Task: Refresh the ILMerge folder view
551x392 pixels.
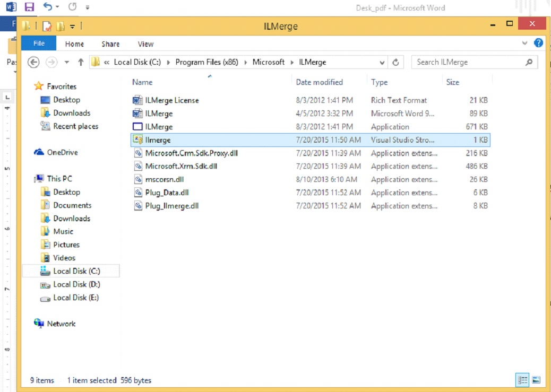Action: pos(395,62)
